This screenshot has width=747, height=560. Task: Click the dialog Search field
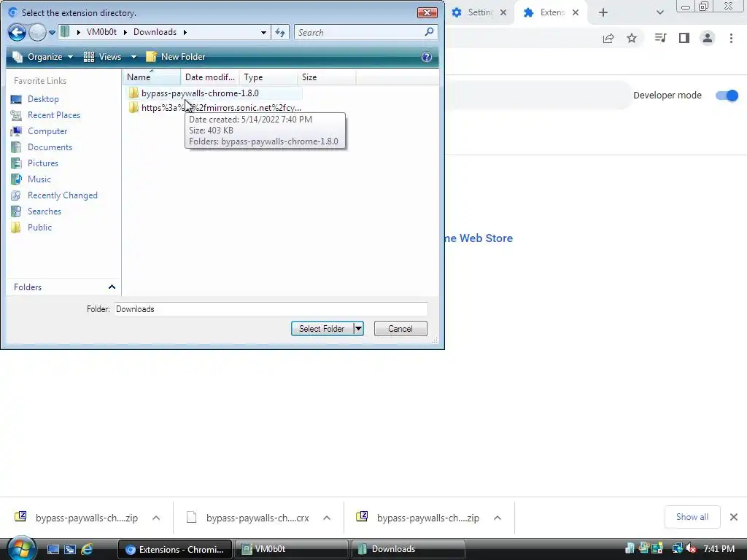(x=358, y=32)
